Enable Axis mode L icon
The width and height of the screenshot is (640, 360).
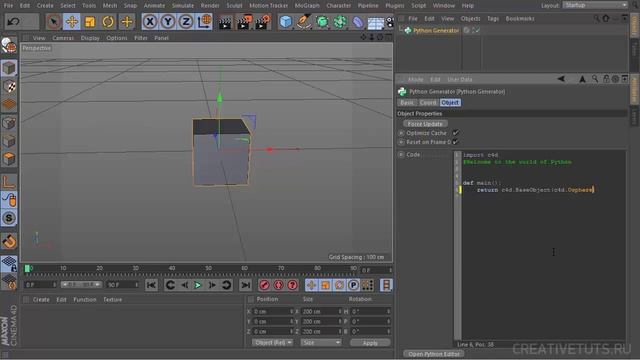click(x=9, y=182)
